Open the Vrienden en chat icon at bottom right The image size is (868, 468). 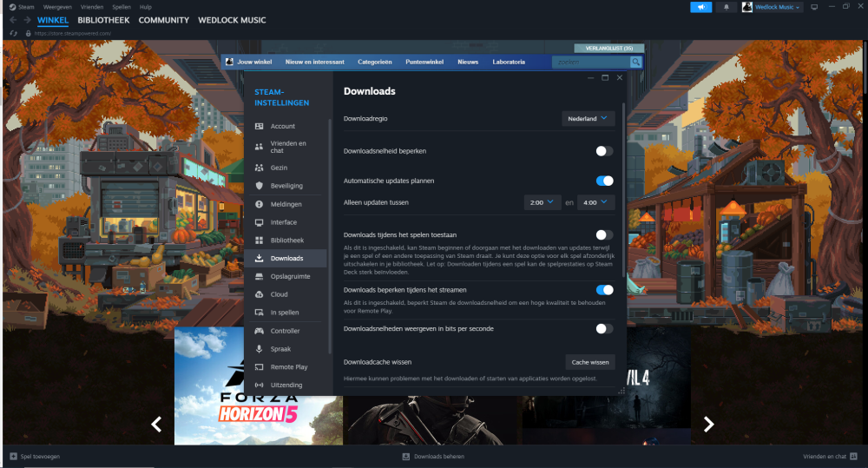[x=853, y=457]
